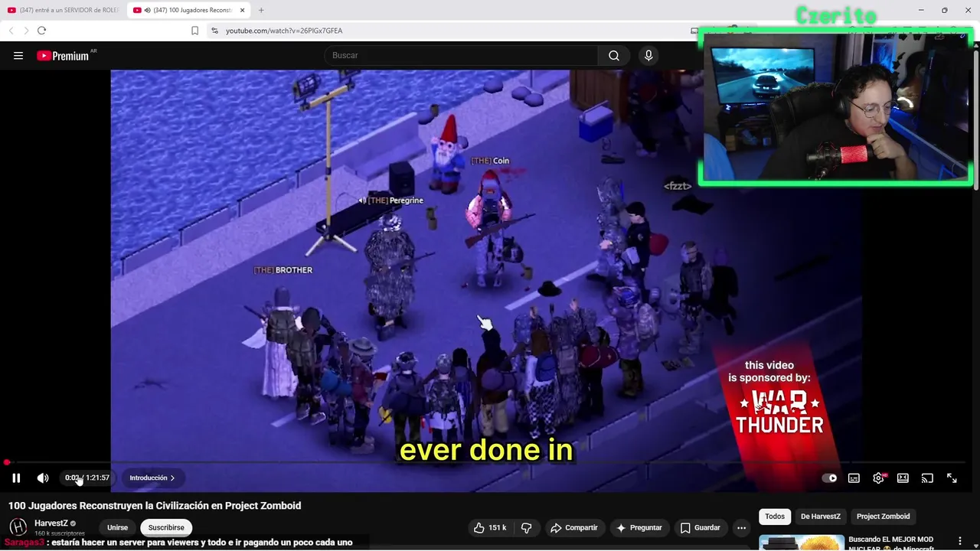Like the video (151 k)
This screenshot has height=551, width=980.
point(490,527)
